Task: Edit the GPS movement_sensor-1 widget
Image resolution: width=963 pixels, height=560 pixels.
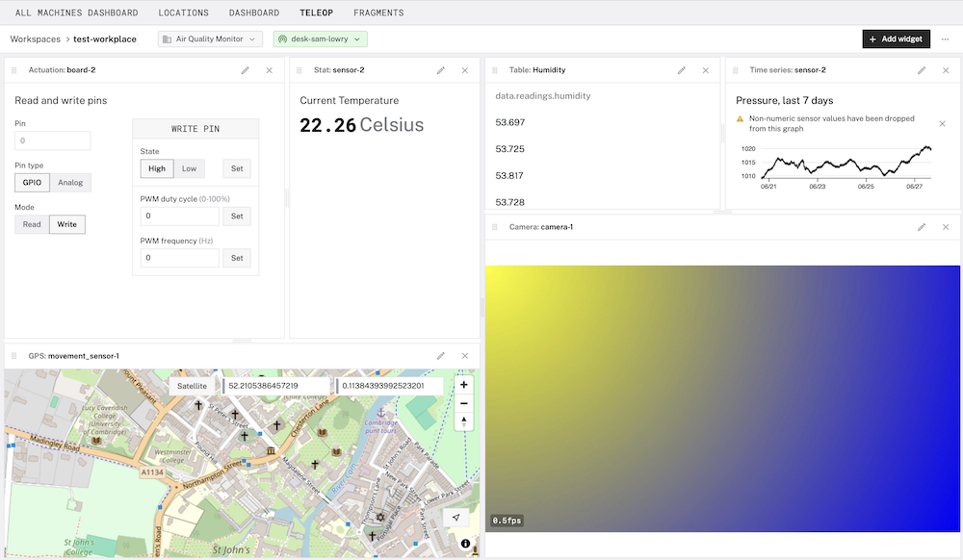Action: [x=441, y=355]
